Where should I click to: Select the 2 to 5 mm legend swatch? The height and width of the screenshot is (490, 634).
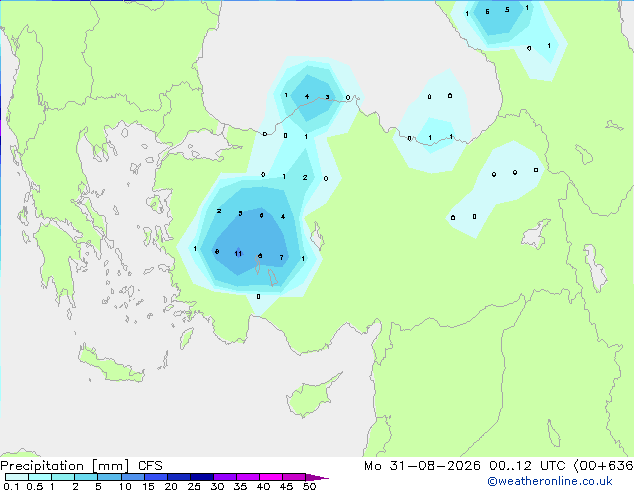pyautogui.click(x=86, y=477)
